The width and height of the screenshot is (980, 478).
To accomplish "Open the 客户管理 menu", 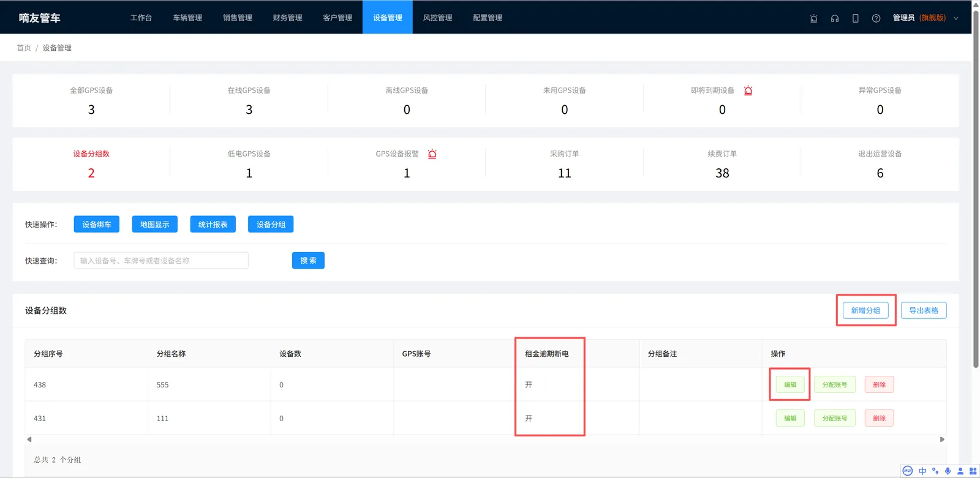I will (337, 18).
